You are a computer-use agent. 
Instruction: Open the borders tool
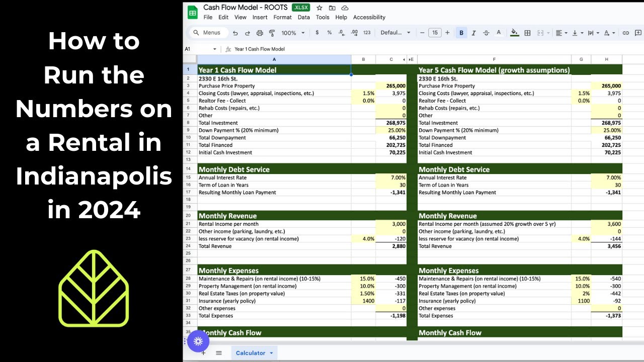[527, 33]
